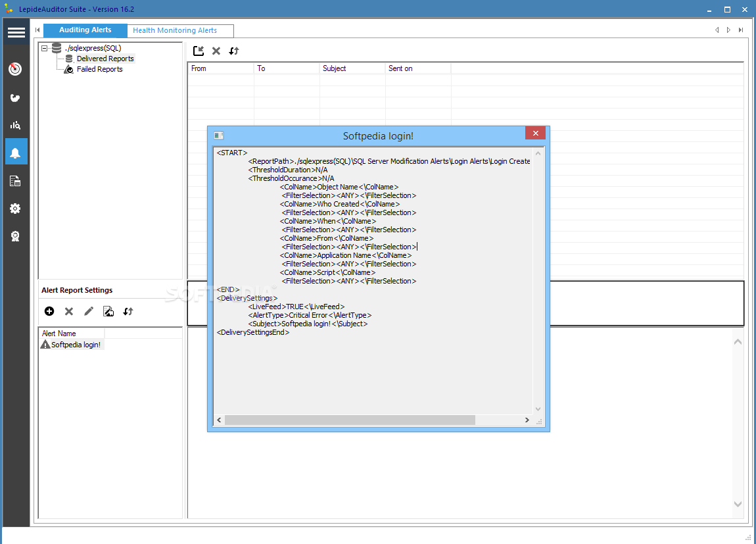The image size is (756, 544).
Task: Click the Softpedia login! dialog window icon
Action: coord(219,136)
